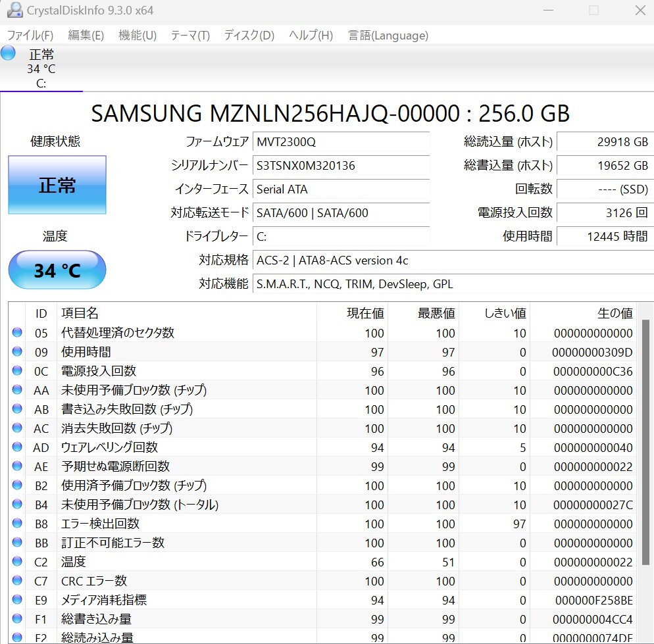The height and width of the screenshot is (644, 654).
Task: Click total host reads value 29918 GB
Action: point(605,142)
